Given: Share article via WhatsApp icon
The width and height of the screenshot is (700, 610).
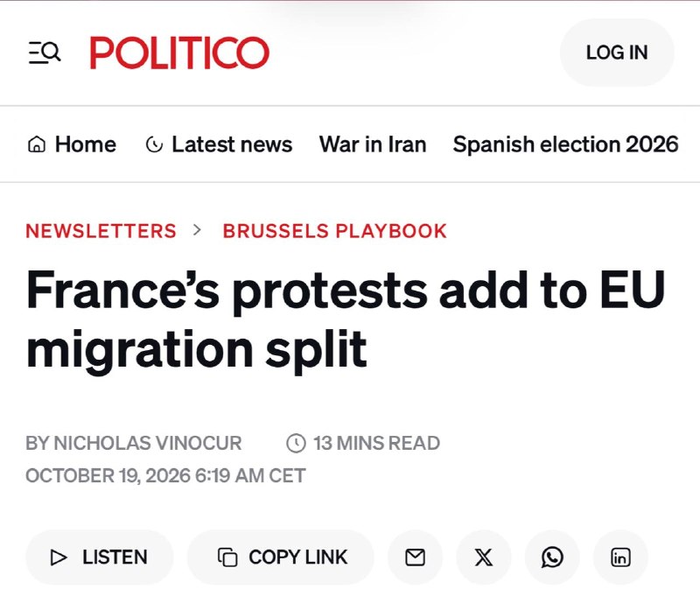Looking at the screenshot, I should tap(552, 557).
